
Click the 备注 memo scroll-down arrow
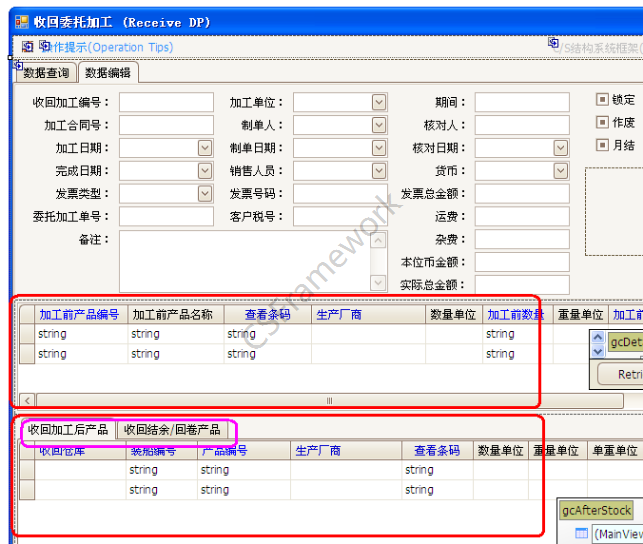coord(378,282)
